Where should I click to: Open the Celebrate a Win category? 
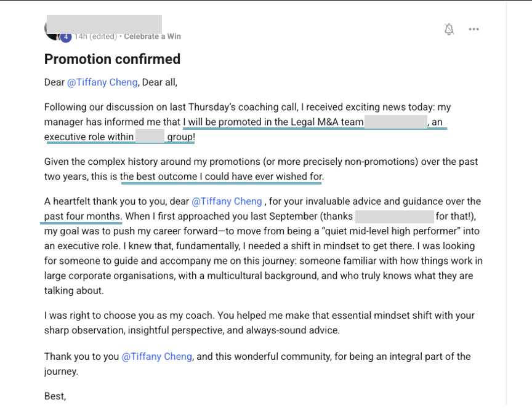tap(152, 36)
